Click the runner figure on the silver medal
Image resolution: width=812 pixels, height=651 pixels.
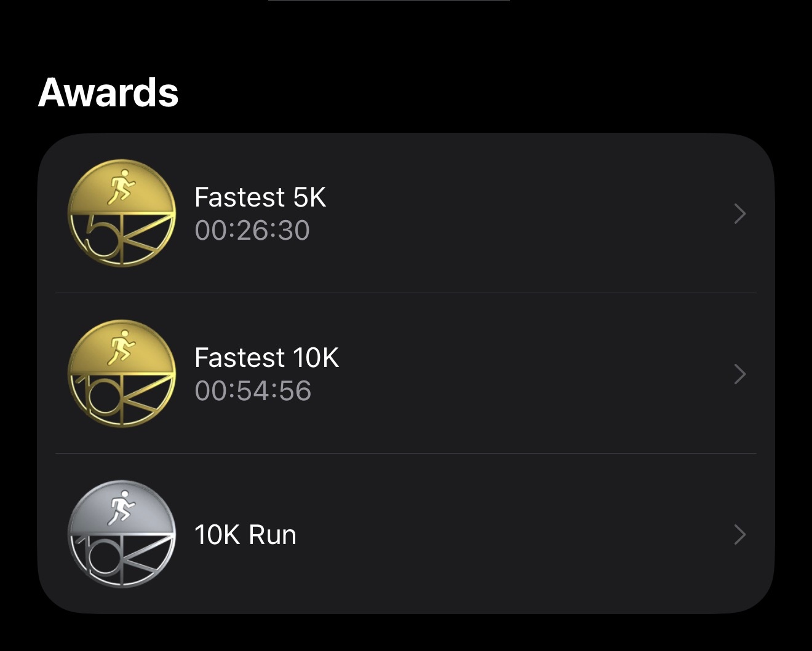tap(121, 508)
